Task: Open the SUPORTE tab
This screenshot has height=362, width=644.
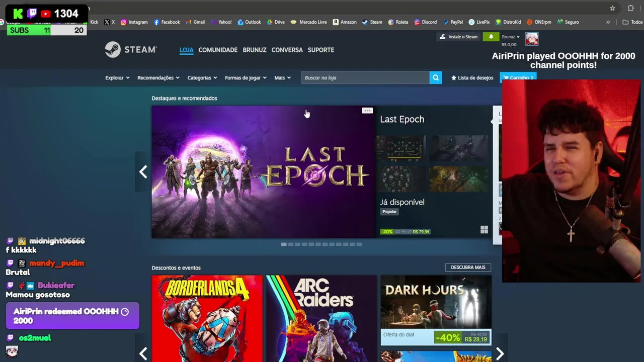Action: coord(321,50)
